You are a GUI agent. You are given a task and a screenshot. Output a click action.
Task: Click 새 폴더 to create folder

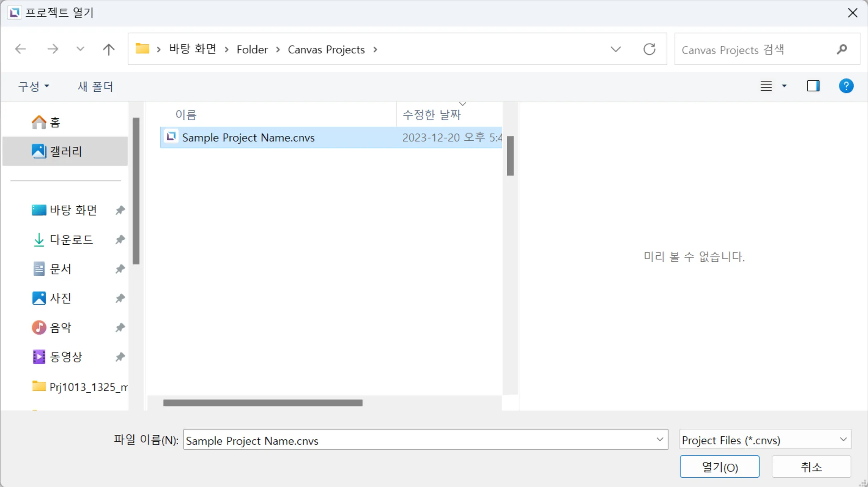(95, 86)
